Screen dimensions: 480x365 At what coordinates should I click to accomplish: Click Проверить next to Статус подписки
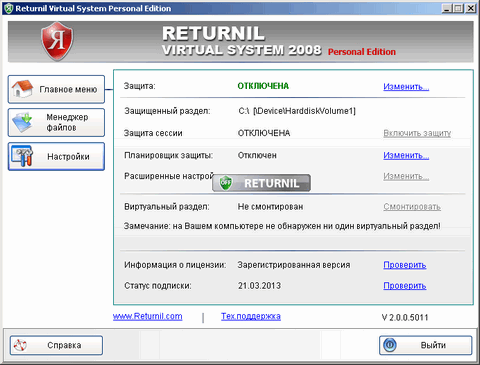(405, 286)
